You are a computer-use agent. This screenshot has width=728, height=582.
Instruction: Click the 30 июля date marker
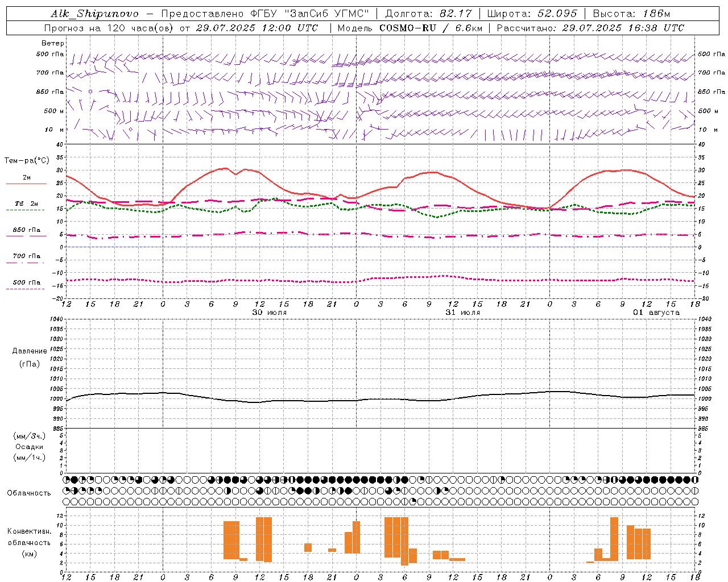[x=270, y=313]
